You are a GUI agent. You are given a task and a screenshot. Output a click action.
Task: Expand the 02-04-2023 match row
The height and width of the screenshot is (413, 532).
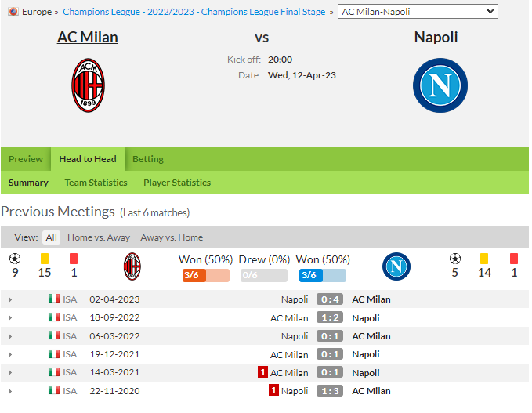(10, 299)
